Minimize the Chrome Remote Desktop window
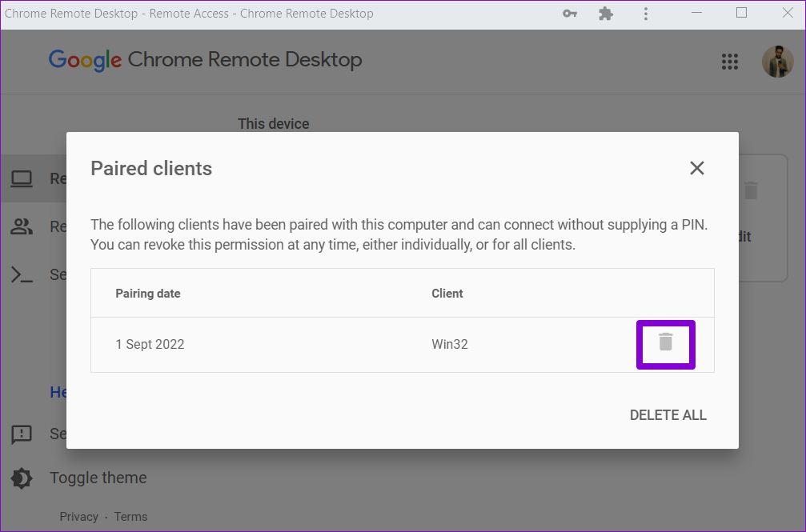 pyautogui.click(x=696, y=13)
